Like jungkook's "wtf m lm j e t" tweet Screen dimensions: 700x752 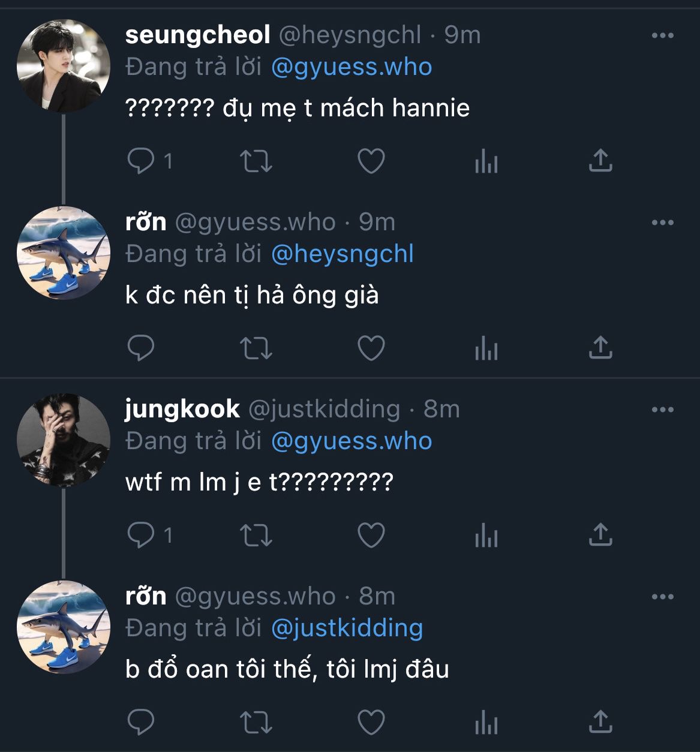click(x=371, y=535)
